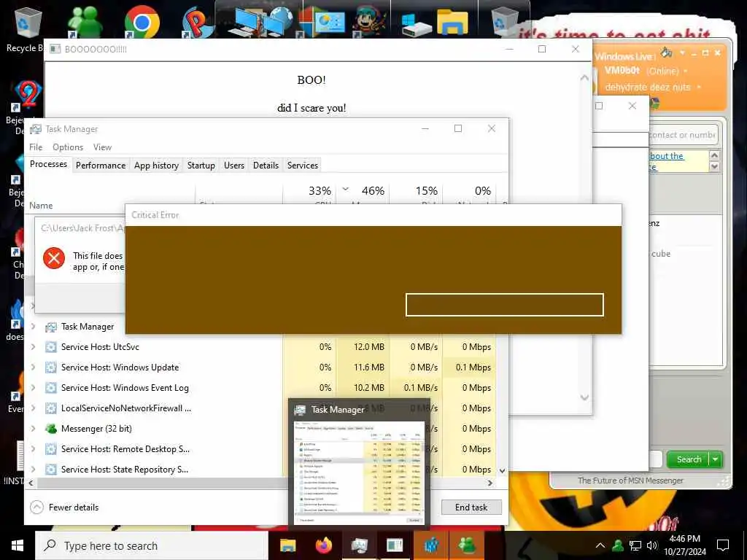Expand Service Host: Windows Event Log row
The image size is (747, 560).
point(33,388)
